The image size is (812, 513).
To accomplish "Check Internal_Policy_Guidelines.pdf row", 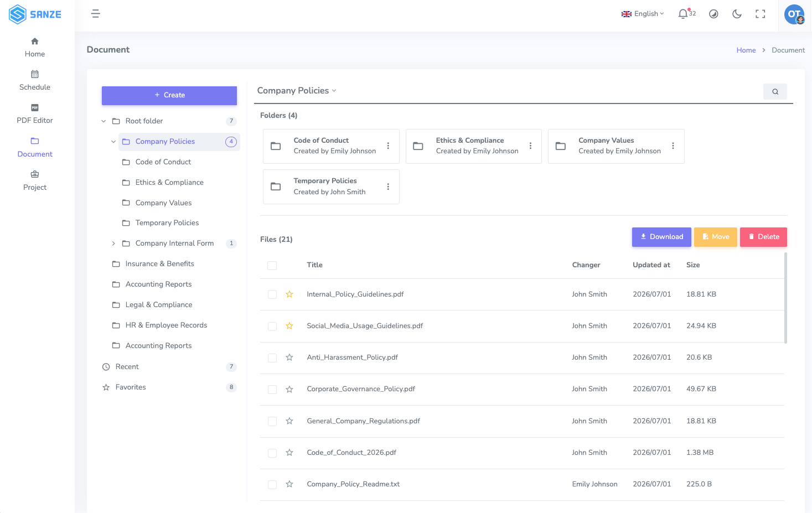I will pos(272,294).
